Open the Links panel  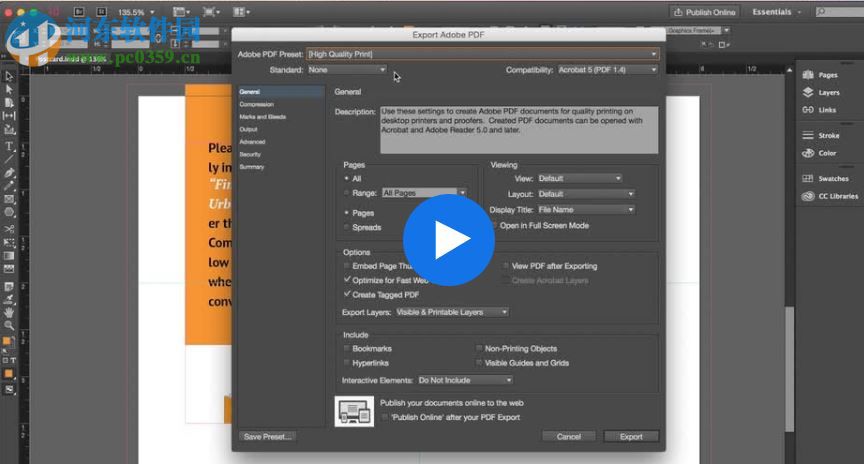click(x=819, y=110)
